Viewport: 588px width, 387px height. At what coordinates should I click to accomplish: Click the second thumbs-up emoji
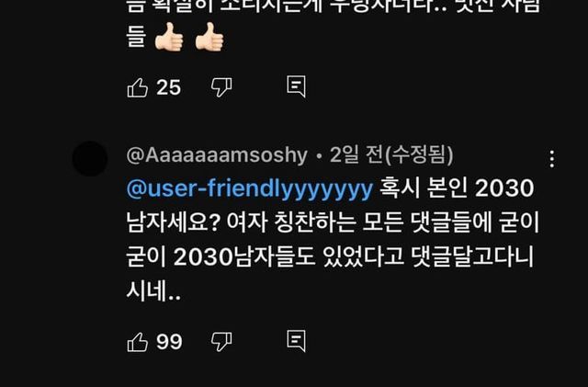[x=209, y=37]
